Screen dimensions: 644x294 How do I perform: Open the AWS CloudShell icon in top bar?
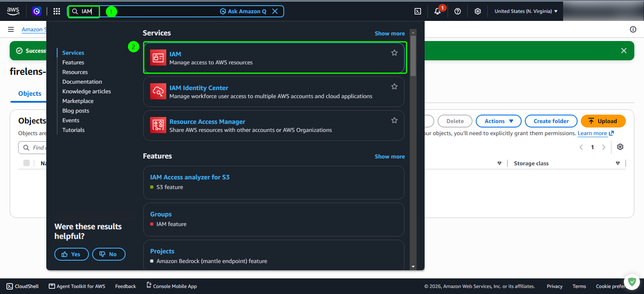418,11
